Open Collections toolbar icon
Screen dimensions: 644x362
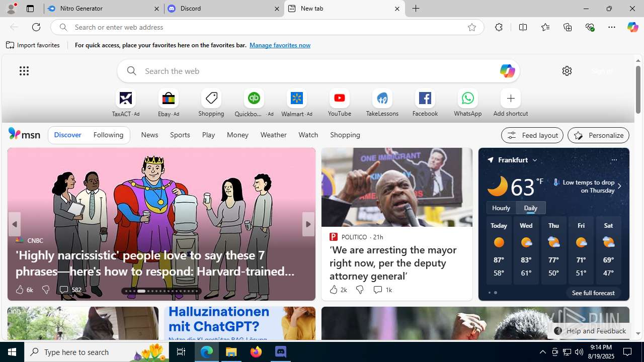point(568,27)
